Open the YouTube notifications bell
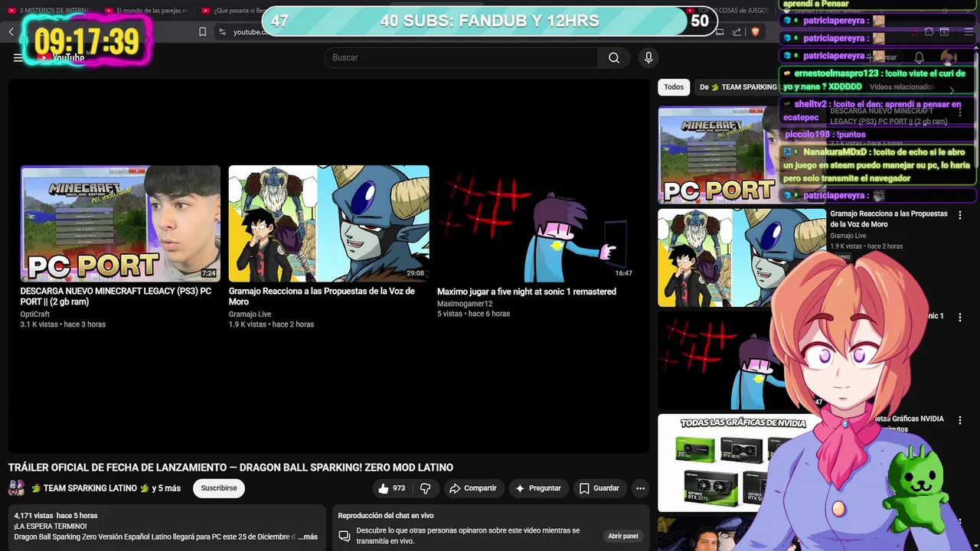The height and width of the screenshot is (551, 980). pyautogui.click(x=920, y=57)
